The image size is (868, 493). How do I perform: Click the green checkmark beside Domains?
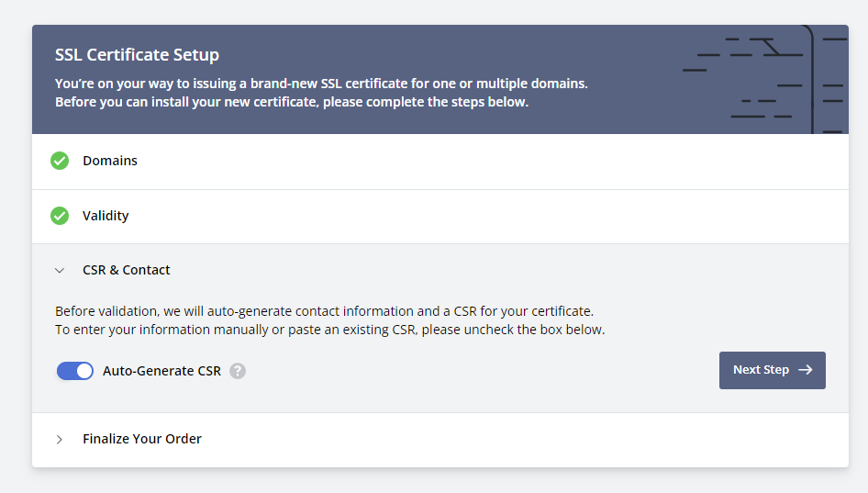[x=60, y=161]
